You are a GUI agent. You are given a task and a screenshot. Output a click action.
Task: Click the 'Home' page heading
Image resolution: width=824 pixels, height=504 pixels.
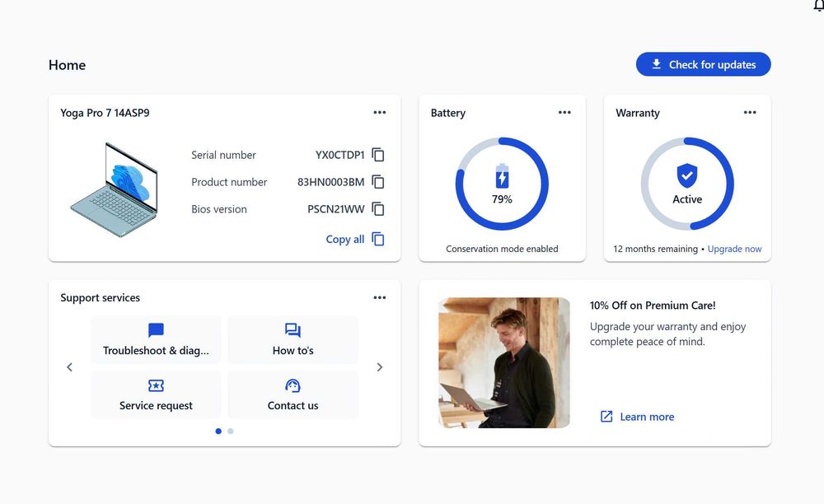pos(67,65)
